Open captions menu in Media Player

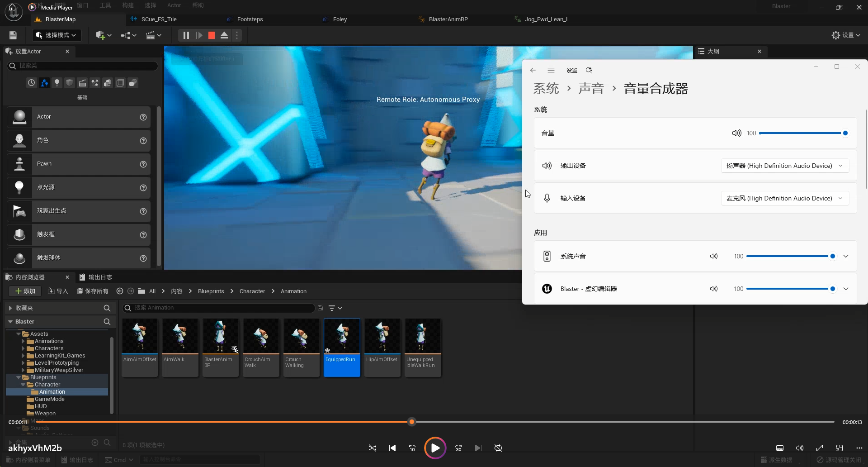pos(780,448)
